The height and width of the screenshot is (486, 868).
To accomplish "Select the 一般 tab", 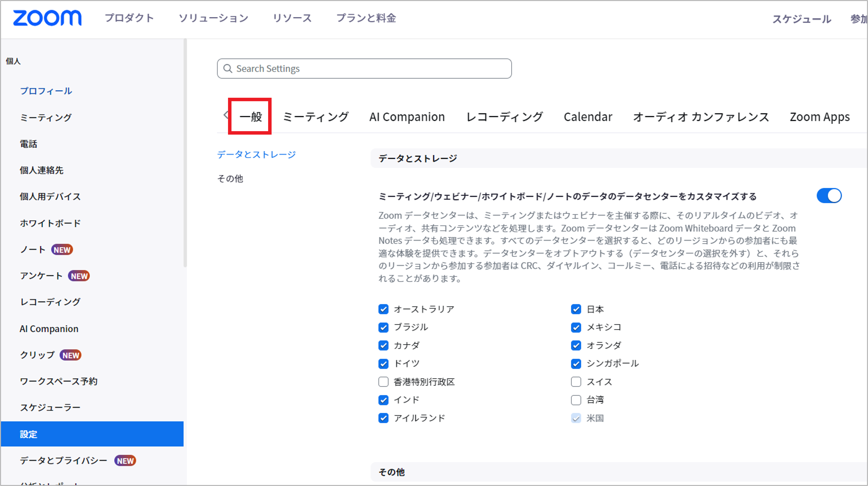I will pos(251,117).
